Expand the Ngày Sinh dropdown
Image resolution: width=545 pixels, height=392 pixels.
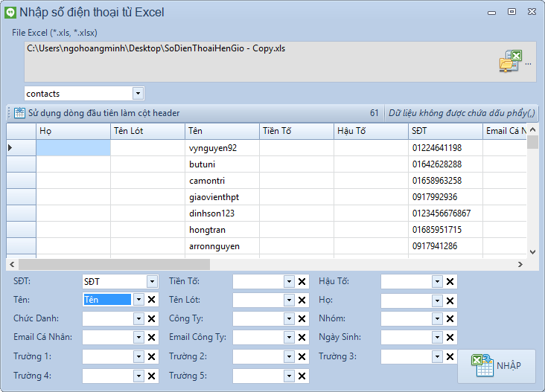tap(437, 337)
